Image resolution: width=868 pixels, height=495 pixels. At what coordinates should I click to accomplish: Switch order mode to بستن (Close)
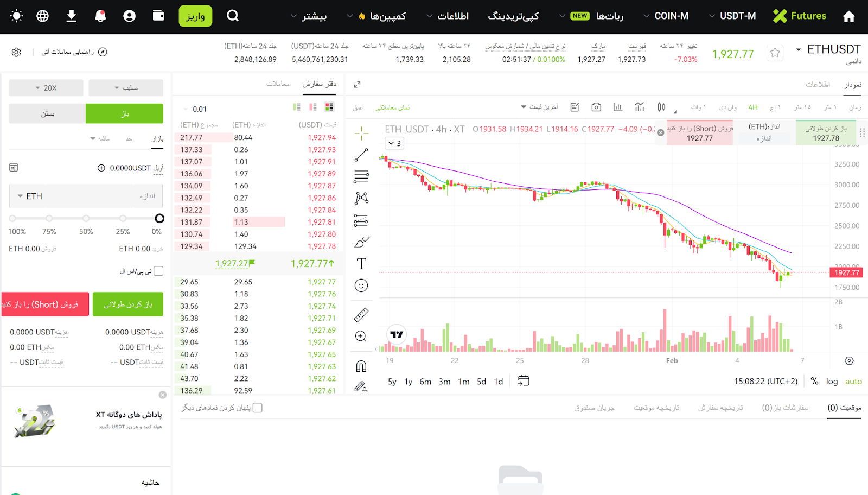tap(47, 113)
